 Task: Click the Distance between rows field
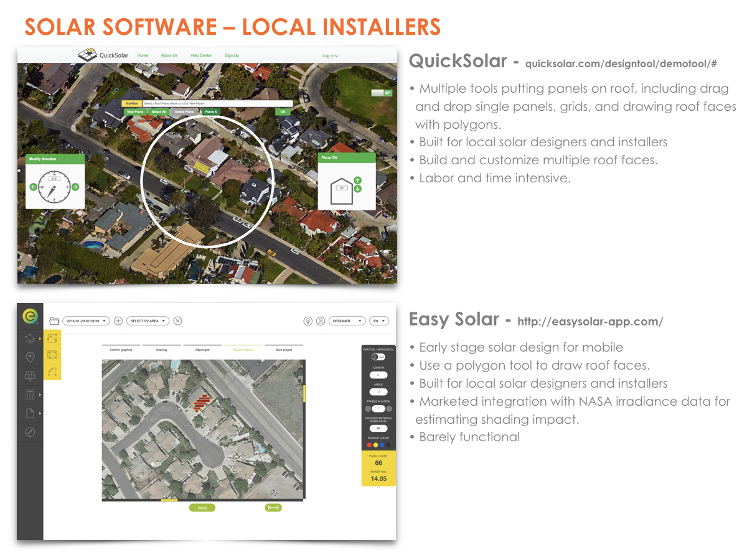(378, 428)
